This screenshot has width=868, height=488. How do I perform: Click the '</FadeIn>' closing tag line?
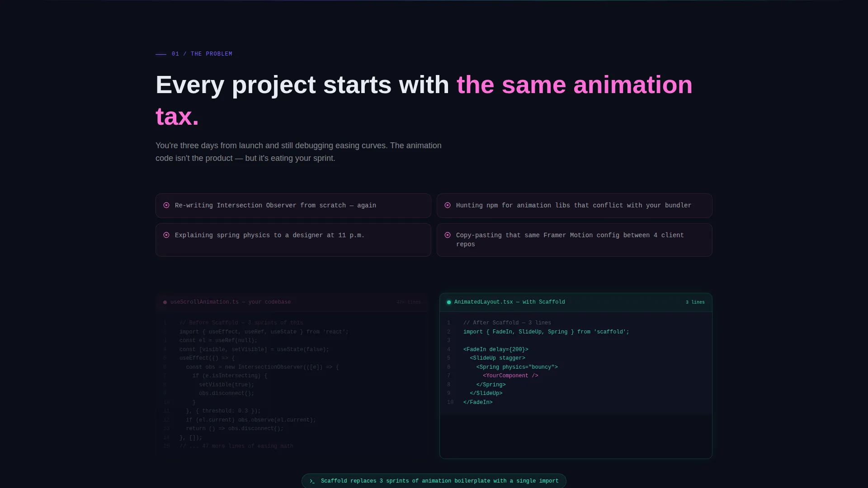[x=478, y=402]
